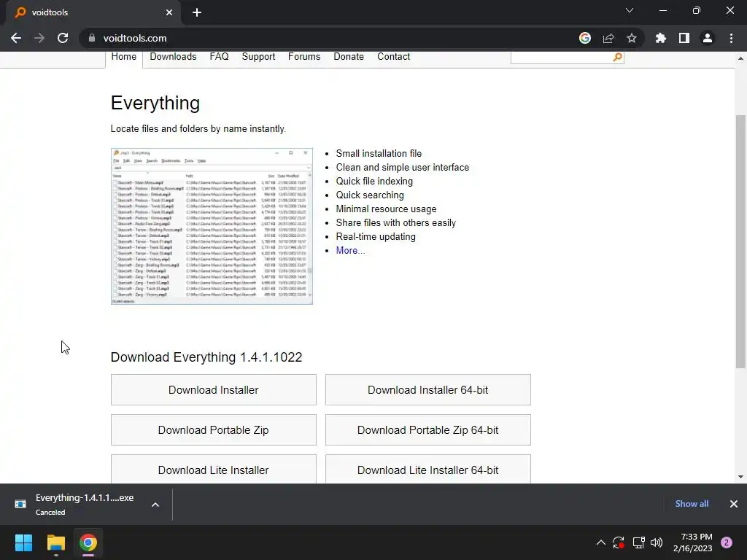This screenshot has height=560, width=747.
Task: Expand the download item options chevron
Action: tap(155, 505)
